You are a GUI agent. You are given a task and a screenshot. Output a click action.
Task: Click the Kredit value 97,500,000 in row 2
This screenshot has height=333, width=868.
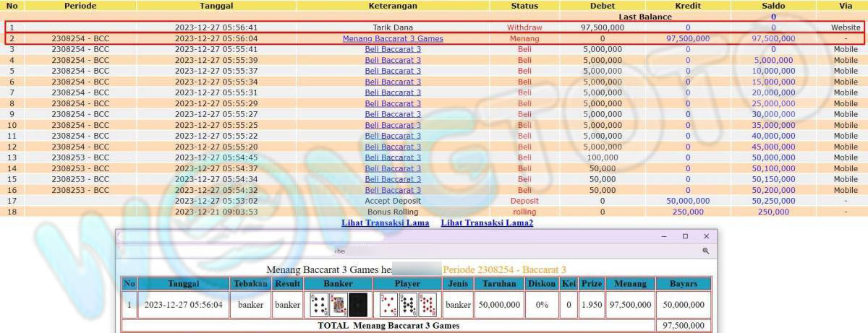[687, 38]
